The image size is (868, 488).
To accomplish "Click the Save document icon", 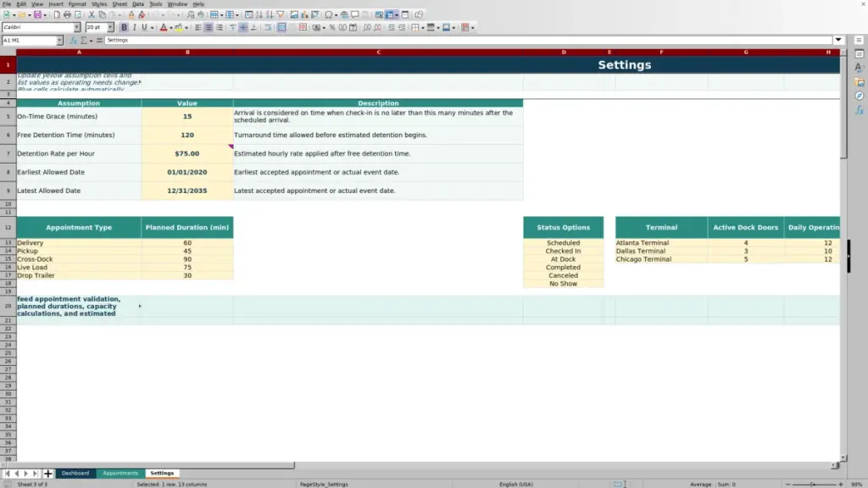I will click(37, 14).
